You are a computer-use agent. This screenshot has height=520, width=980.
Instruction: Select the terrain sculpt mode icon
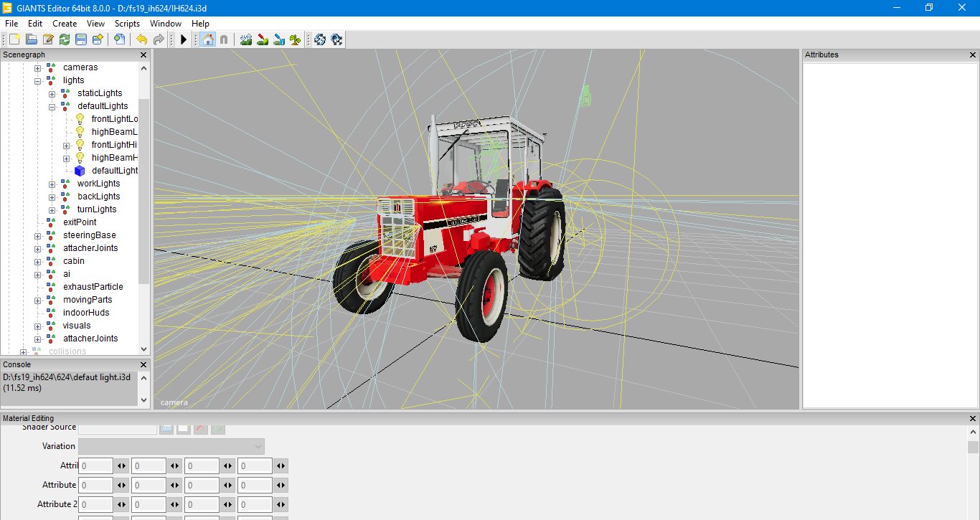click(246, 39)
